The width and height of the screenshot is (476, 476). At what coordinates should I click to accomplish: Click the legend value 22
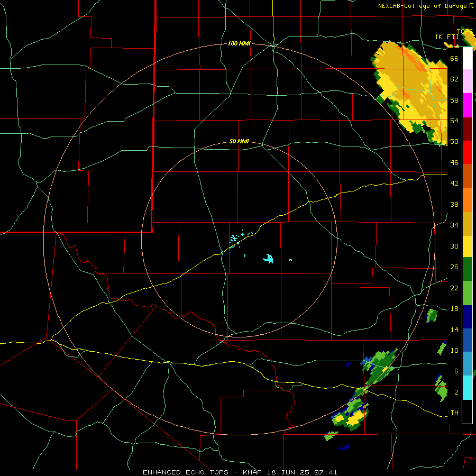454,288
